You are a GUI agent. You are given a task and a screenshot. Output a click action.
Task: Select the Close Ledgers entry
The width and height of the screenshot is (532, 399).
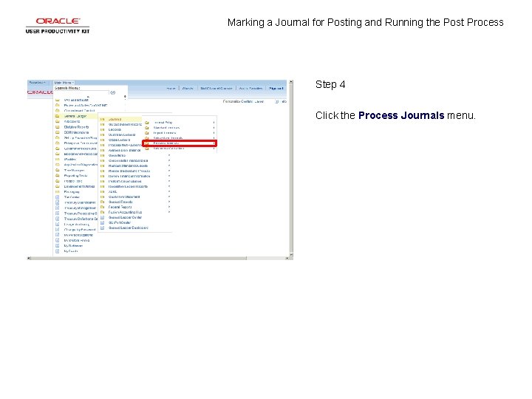pyautogui.click(x=119, y=140)
